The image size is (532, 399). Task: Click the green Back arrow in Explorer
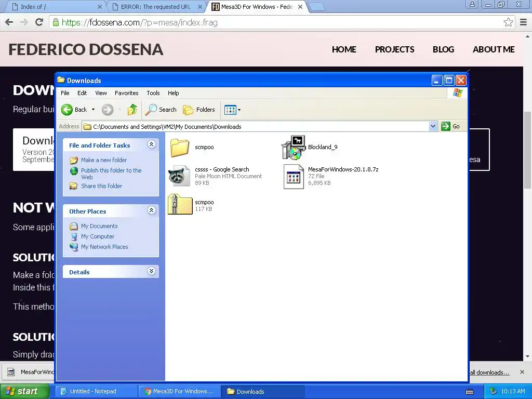[x=67, y=110]
